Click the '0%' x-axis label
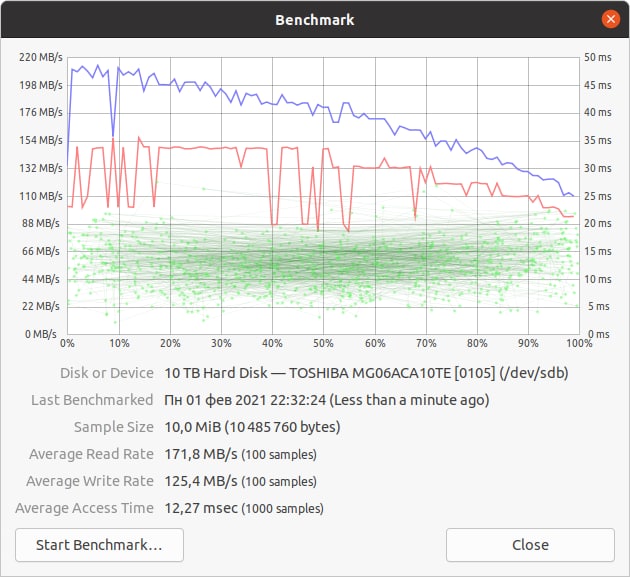630x577 pixels. pyautogui.click(x=67, y=344)
